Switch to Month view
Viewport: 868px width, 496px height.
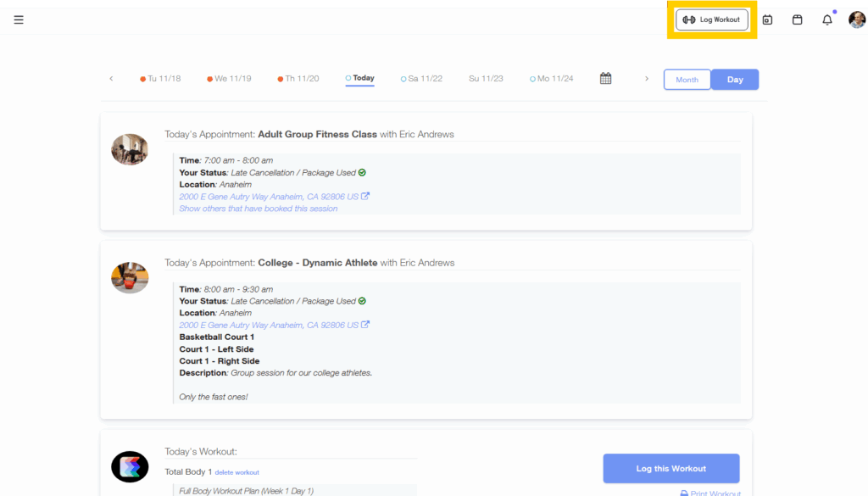(687, 80)
